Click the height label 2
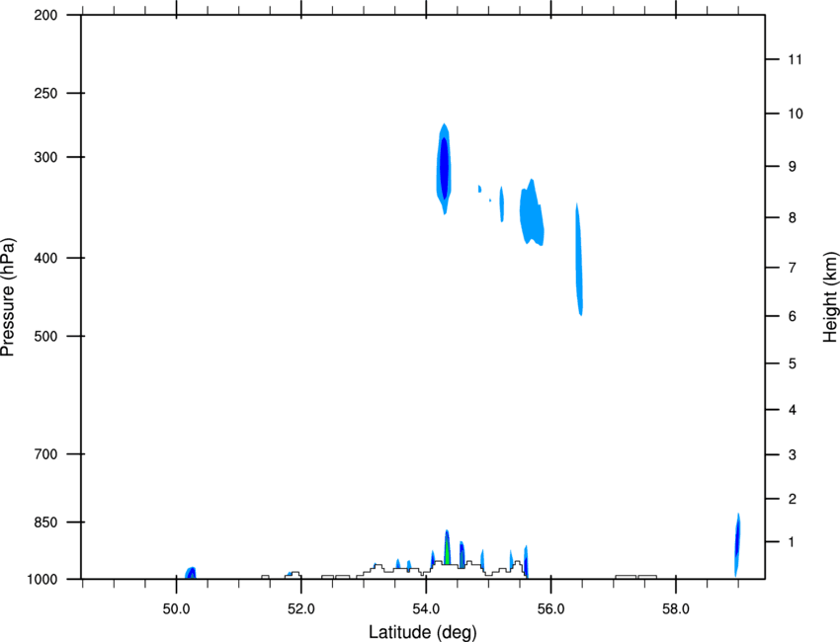The width and height of the screenshot is (840, 642). [x=793, y=499]
